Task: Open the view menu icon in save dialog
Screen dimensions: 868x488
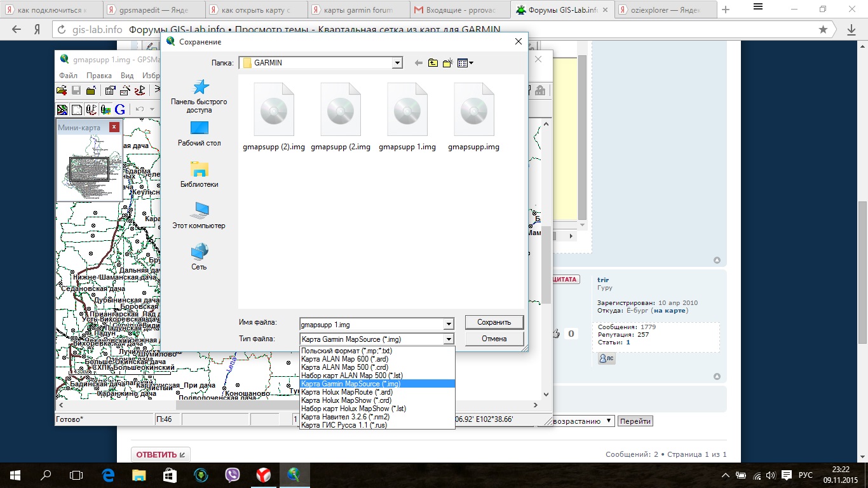Action: [465, 63]
